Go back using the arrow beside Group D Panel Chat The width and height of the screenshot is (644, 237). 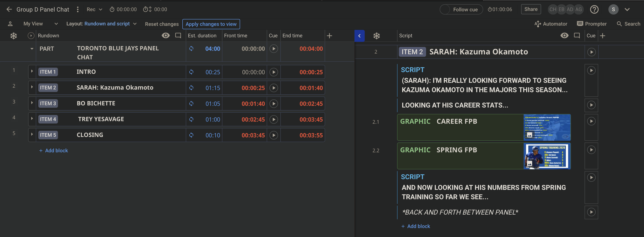coord(9,10)
